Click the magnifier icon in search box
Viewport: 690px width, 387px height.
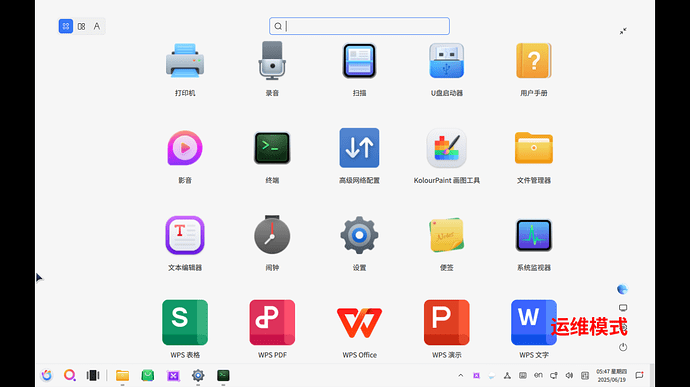pos(278,26)
